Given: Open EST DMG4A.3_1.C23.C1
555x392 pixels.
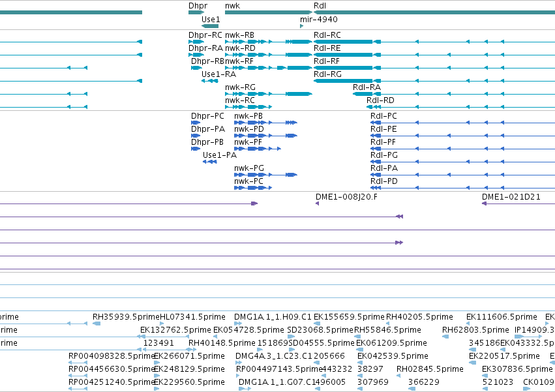Looking at the screenshot, I should point(273,356).
